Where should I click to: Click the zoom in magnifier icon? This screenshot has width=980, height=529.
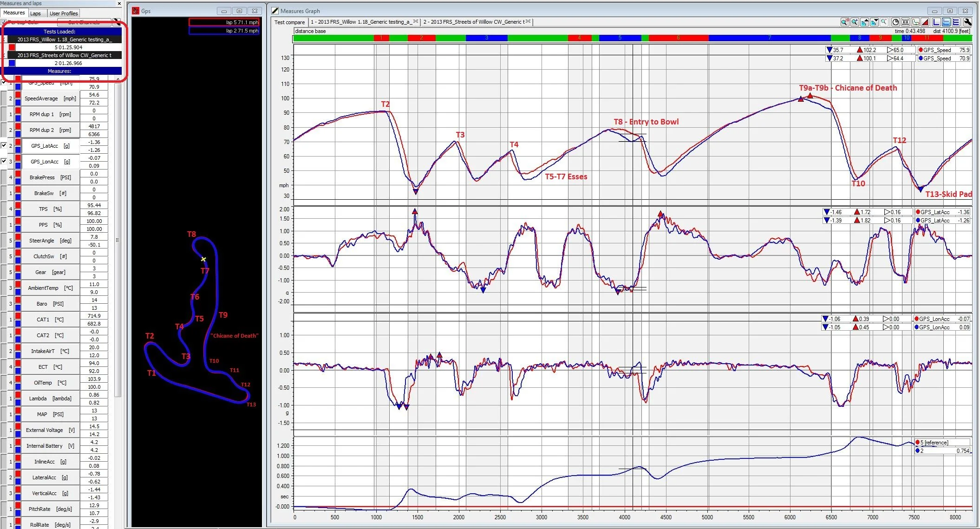tap(855, 22)
